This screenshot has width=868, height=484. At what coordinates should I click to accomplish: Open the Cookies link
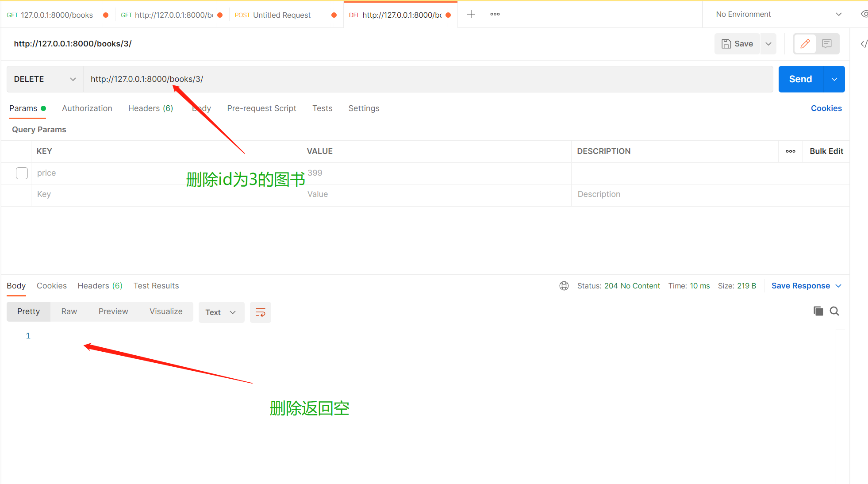coord(826,108)
